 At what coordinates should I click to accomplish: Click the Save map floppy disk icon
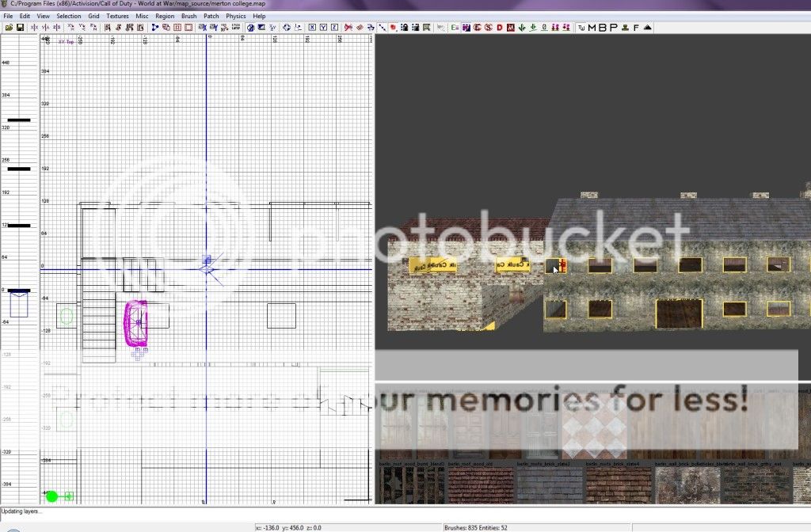point(19,28)
